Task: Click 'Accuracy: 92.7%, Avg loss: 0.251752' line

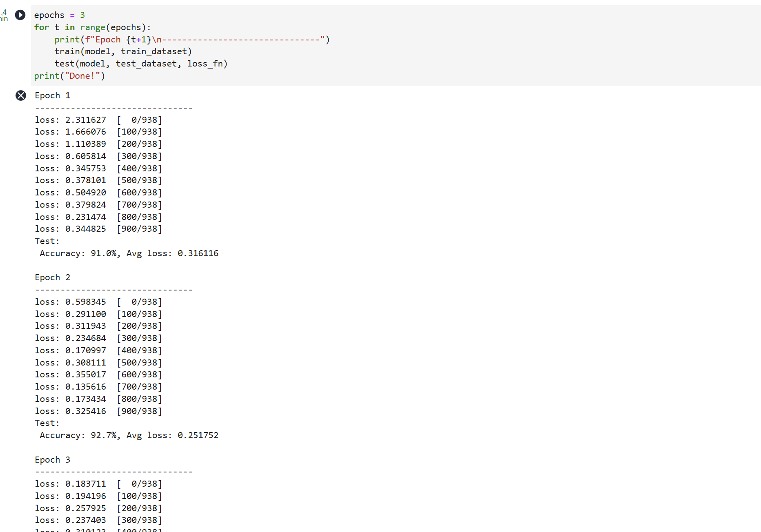Action: (129, 435)
